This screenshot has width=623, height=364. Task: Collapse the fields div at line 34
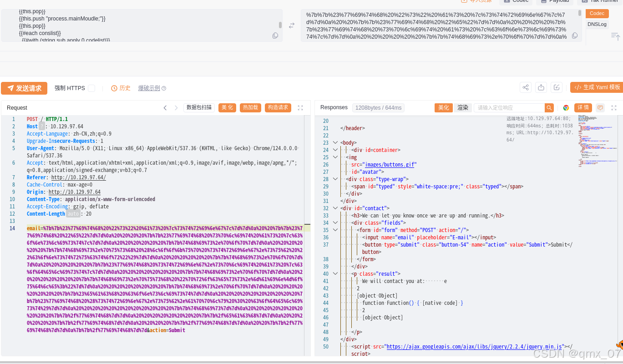point(335,223)
